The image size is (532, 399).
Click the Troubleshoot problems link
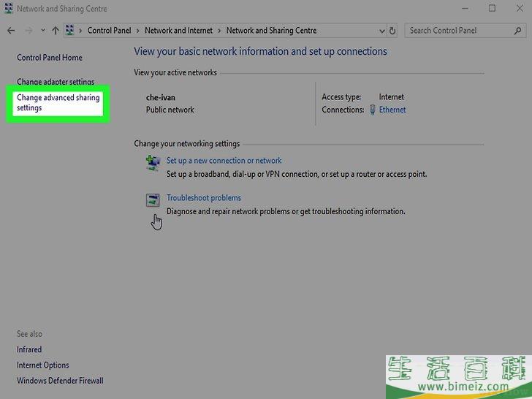coord(204,197)
